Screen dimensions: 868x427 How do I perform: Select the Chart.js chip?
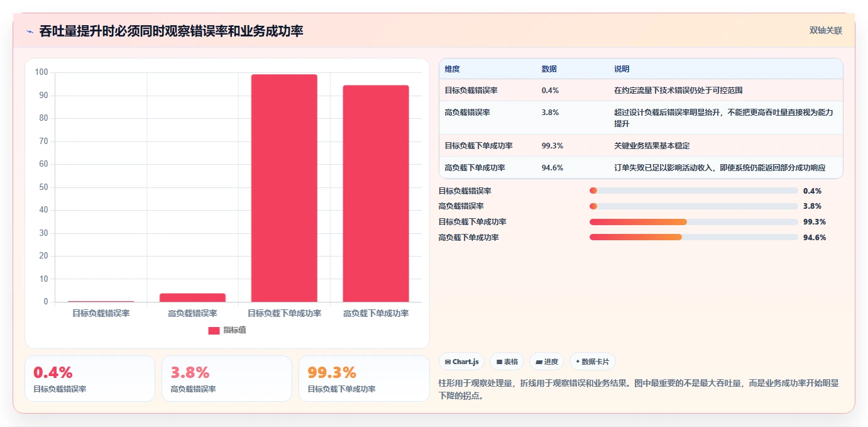coord(461,362)
